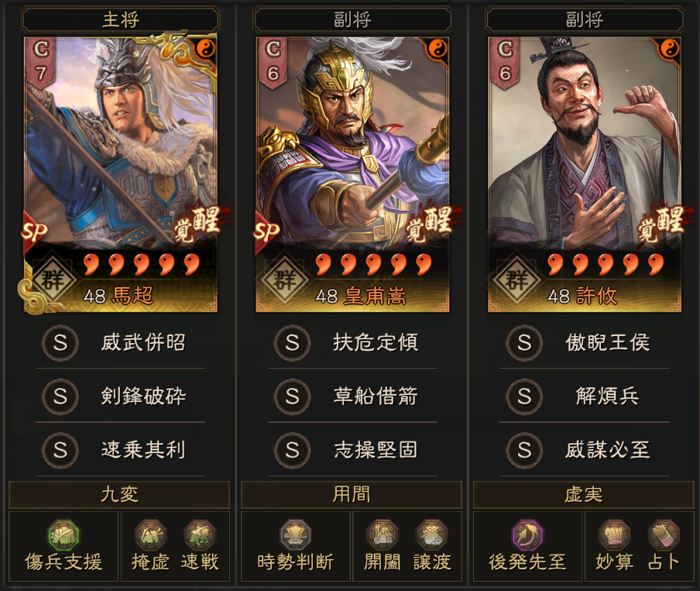Open 皇甫嵩 general card portrait
The image size is (700, 591).
(x=352, y=174)
